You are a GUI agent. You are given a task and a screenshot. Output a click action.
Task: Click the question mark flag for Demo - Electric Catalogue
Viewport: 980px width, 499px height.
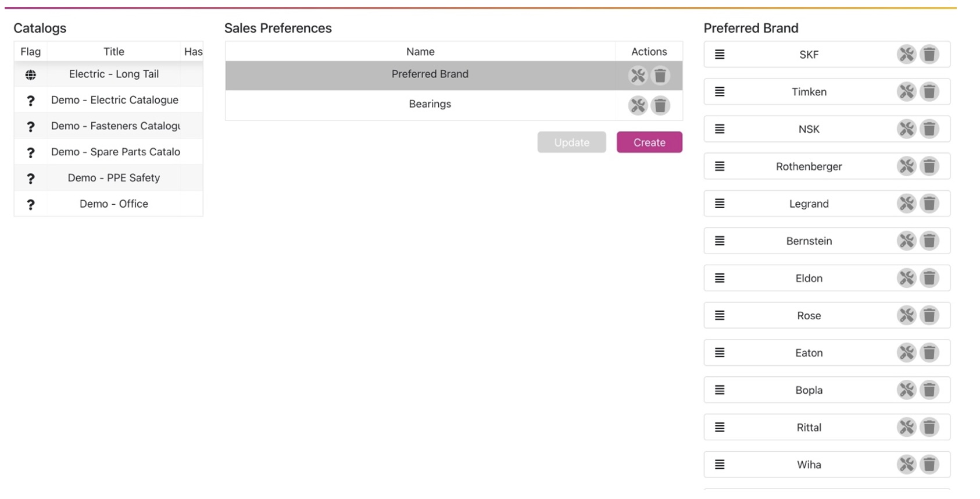(31, 101)
